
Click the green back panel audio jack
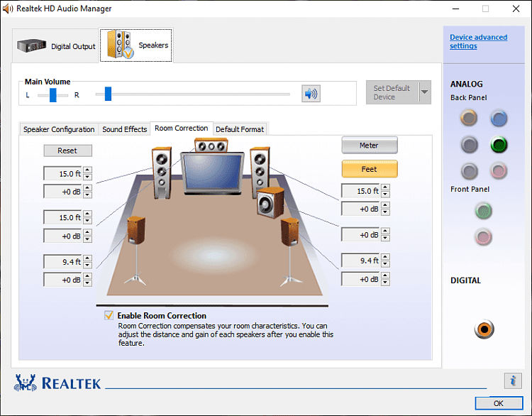pos(499,145)
